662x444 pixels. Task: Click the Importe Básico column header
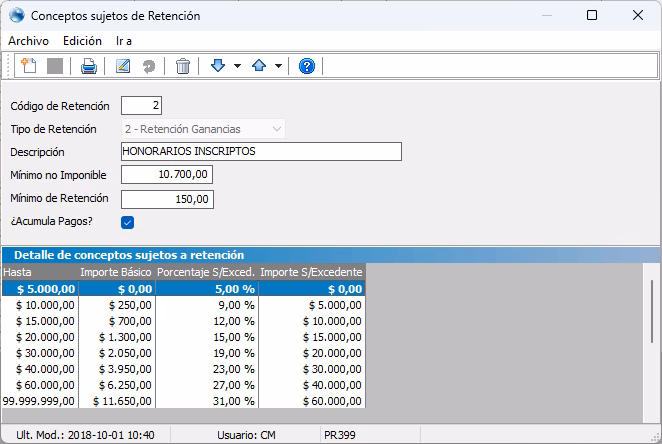click(117, 272)
